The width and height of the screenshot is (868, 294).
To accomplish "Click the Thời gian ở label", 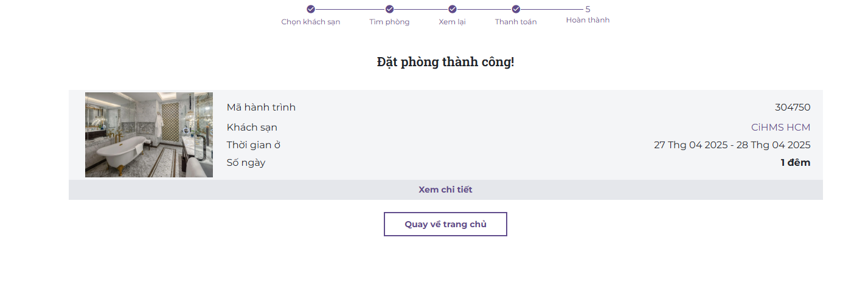I will click(253, 145).
